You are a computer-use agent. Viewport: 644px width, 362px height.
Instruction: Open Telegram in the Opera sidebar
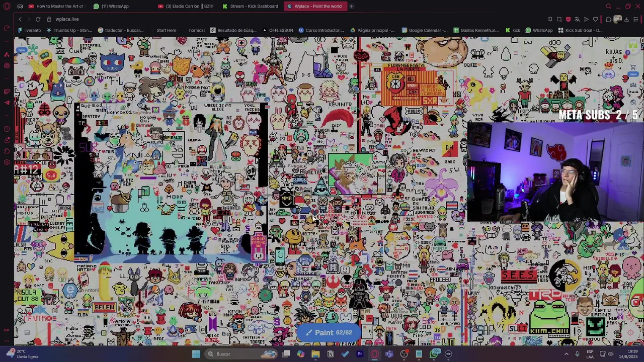[x=7, y=103]
